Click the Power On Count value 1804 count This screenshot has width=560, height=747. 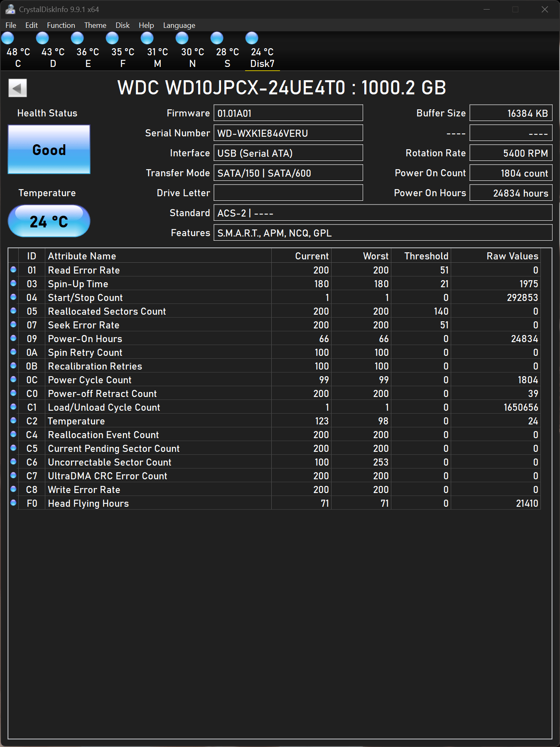click(x=511, y=173)
